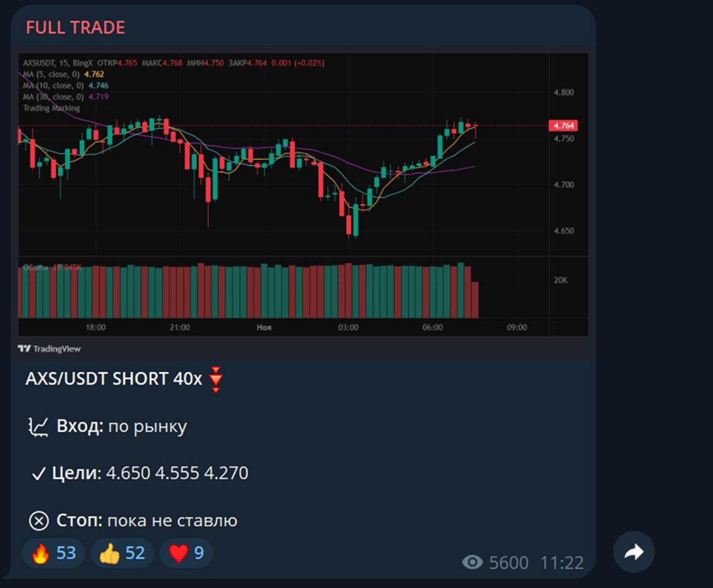
Task: Click the chart icon next to Вход
Action: point(38,428)
